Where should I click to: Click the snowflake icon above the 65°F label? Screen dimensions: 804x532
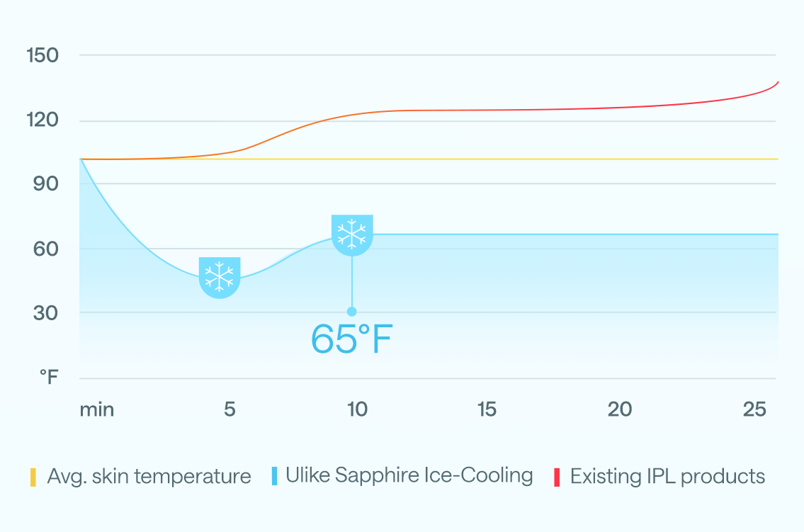pos(352,234)
